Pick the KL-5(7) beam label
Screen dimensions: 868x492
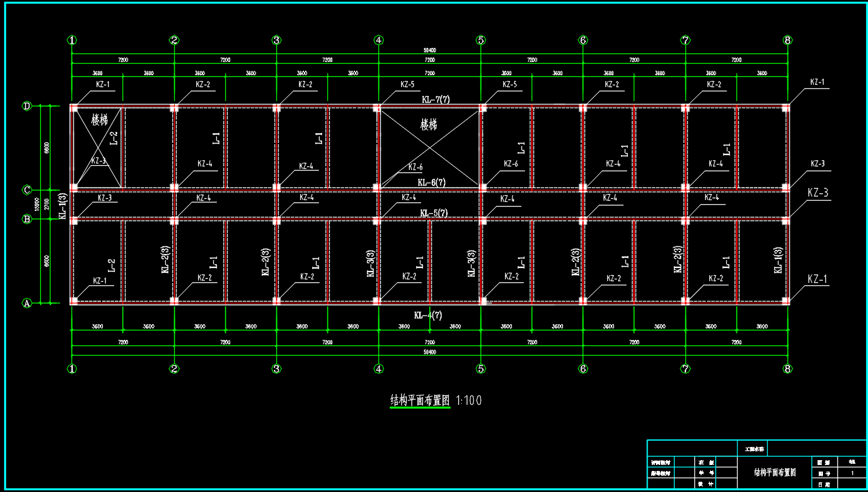(x=434, y=213)
